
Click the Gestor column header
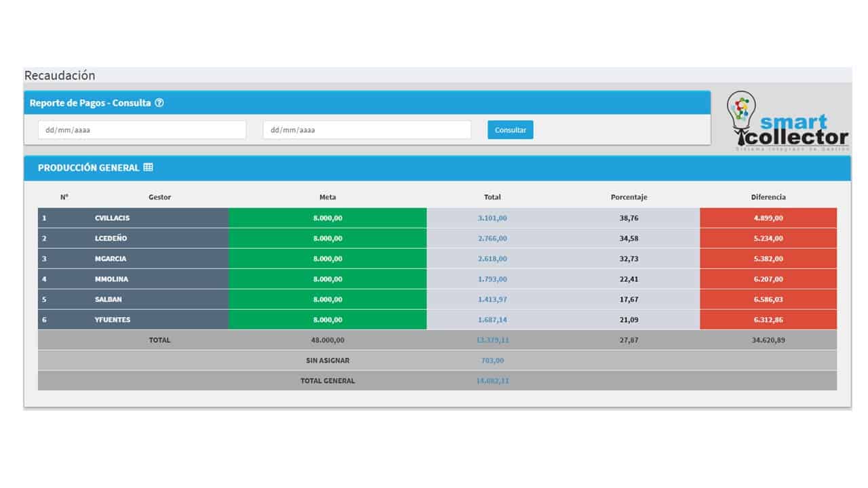[x=160, y=197]
